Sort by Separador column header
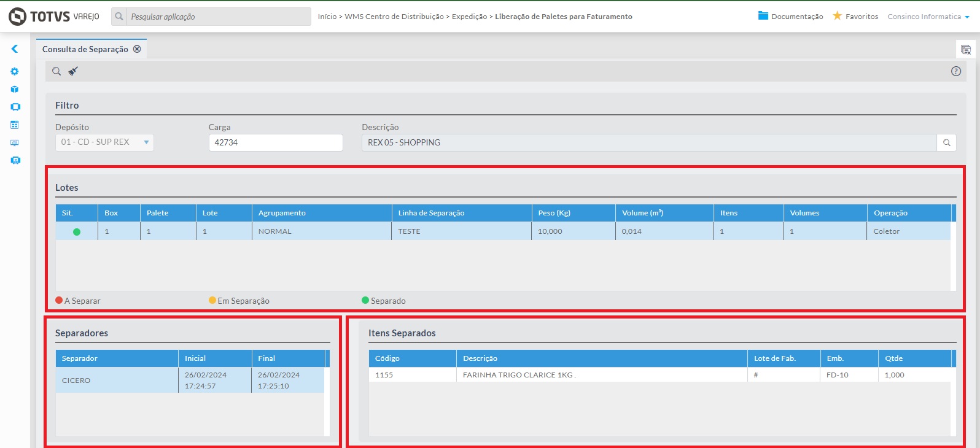The height and width of the screenshot is (448, 980). click(117, 358)
